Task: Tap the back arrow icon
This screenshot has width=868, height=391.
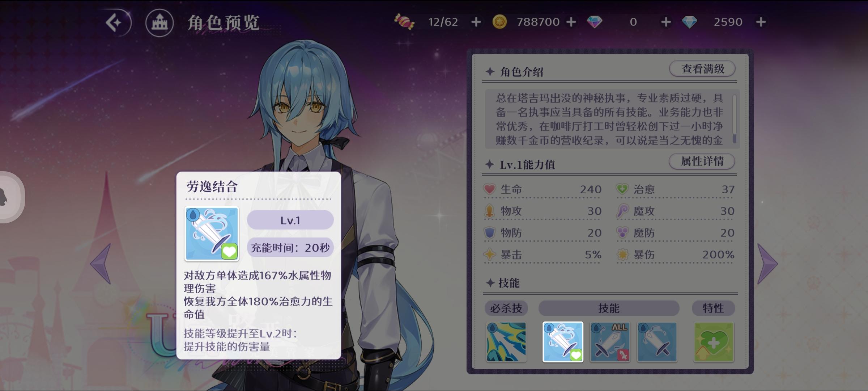Action: 116,23
